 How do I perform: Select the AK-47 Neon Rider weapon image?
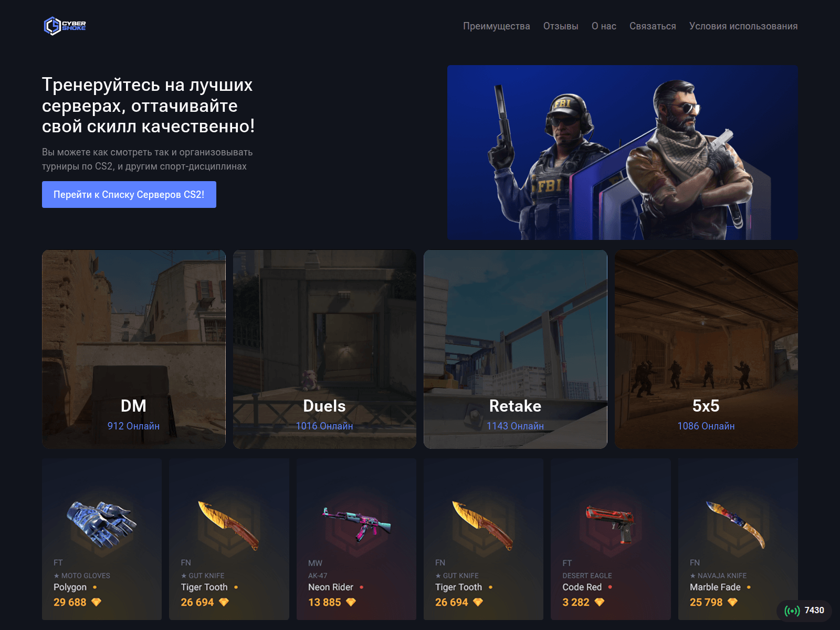(x=356, y=523)
